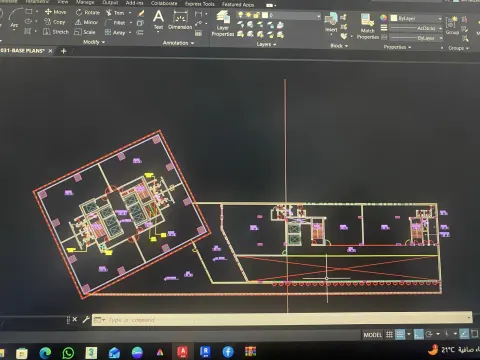
Task: Switch to the Express Tools ribbon tab
Action: 200,4
